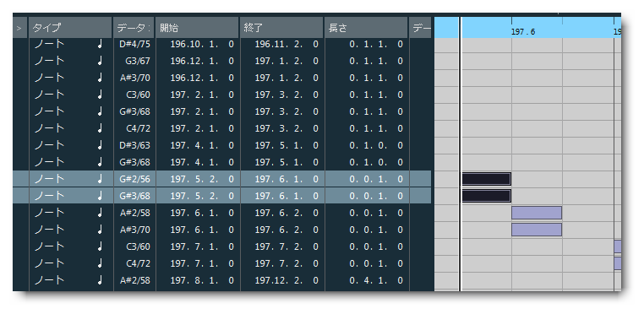Click the D#3/63 data cell
The height and width of the screenshot is (314, 644).
point(134,145)
